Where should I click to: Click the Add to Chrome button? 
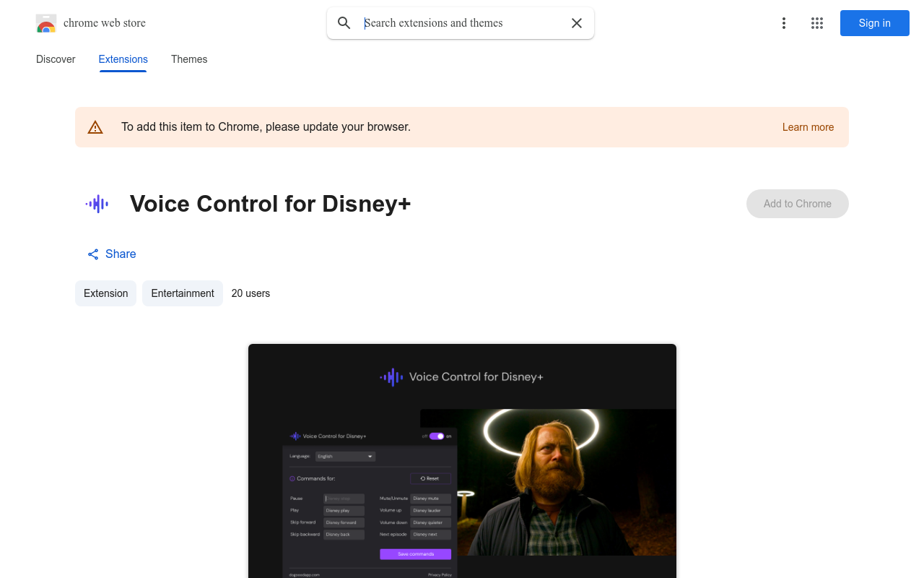(798, 204)
